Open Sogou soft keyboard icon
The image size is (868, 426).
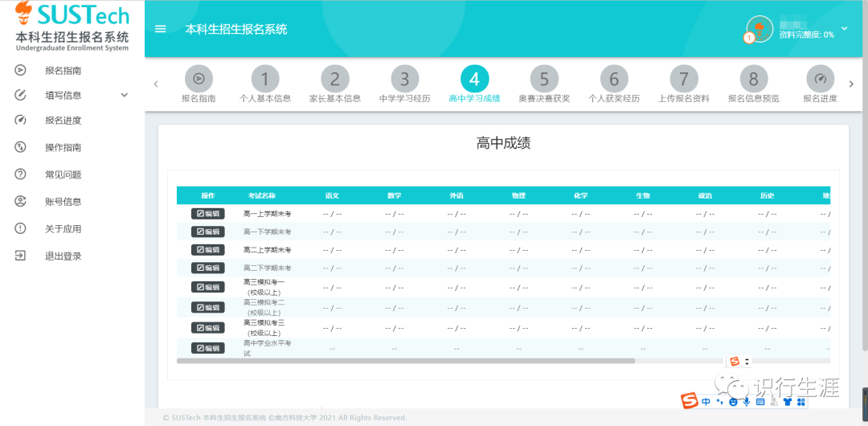click(x=760, y=402)
